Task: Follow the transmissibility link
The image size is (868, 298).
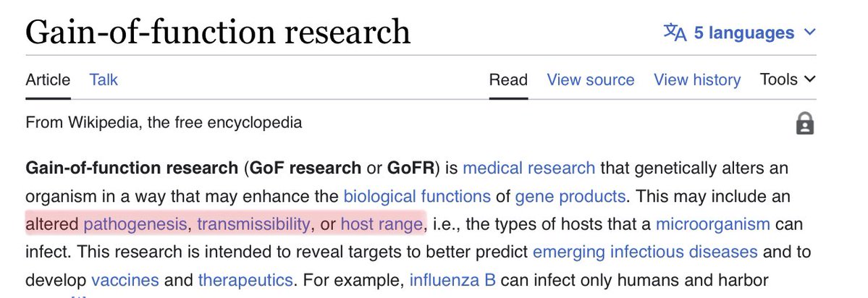Action: (253, 224)
